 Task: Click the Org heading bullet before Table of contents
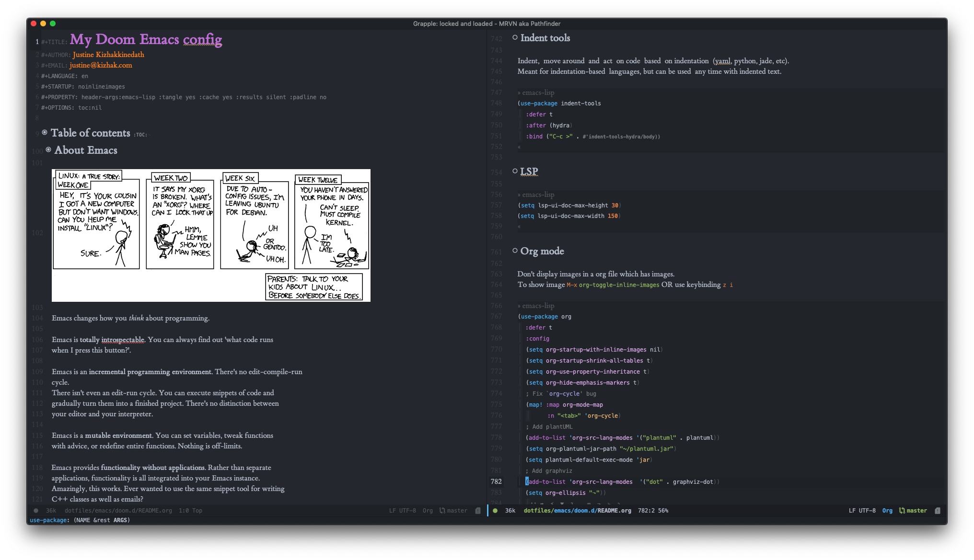(x=45, y=132)
